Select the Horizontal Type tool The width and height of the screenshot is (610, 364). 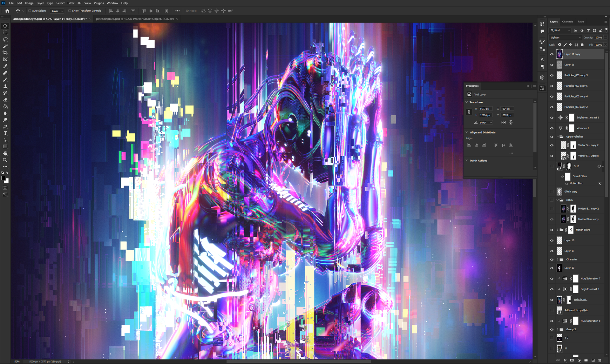pyautogui.click(x=5, y=133)
